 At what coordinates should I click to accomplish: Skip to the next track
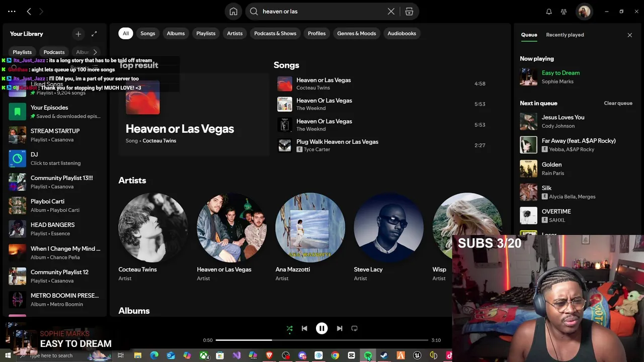[339, 328]
